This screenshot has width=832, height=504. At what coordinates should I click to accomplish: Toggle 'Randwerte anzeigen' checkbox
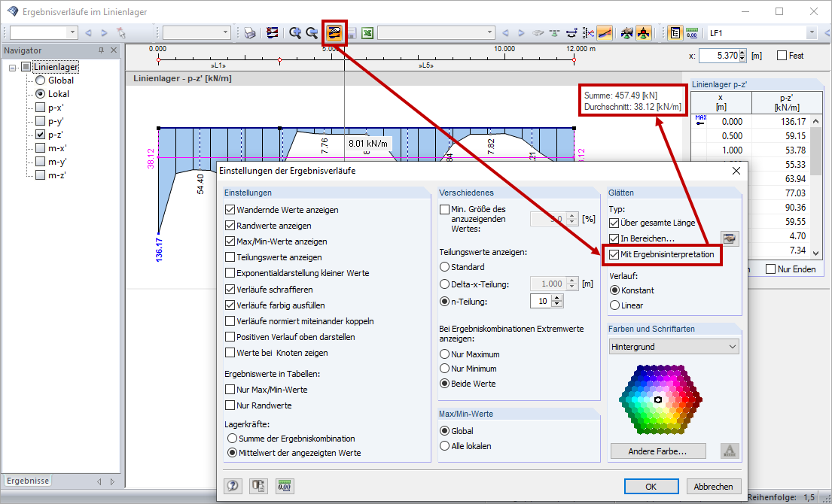point(230,226)
